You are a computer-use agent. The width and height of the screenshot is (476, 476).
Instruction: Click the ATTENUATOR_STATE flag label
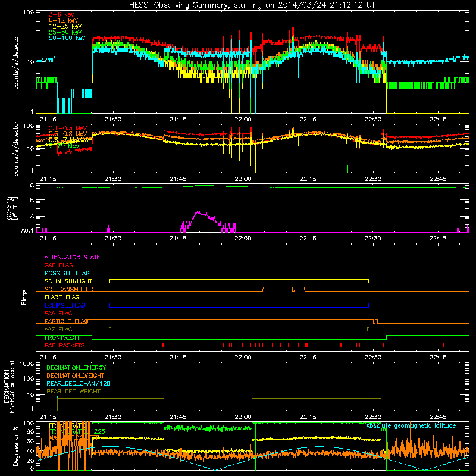pyautogui.click(x=72, y=258)
